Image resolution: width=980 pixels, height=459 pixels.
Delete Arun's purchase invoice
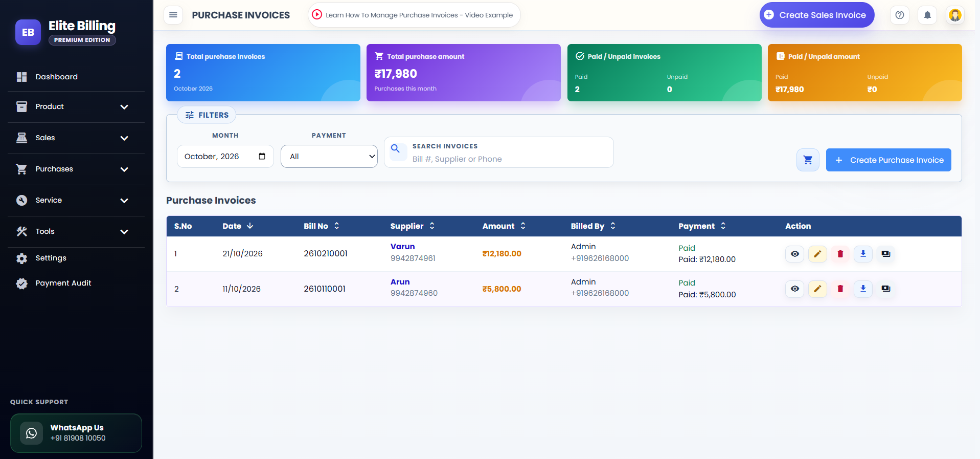[840, 289]
